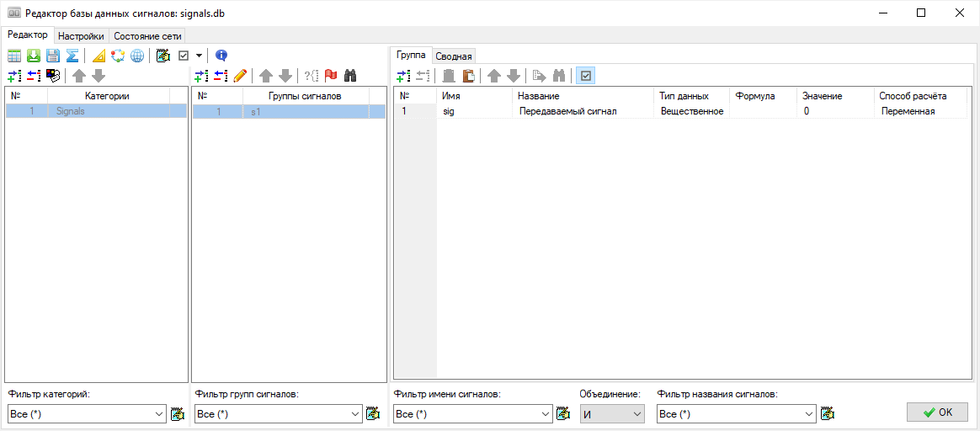Toggle the highlighted checkbox in Группа toolbar
This screenshot has width=980, height=431.
point(586,76)
